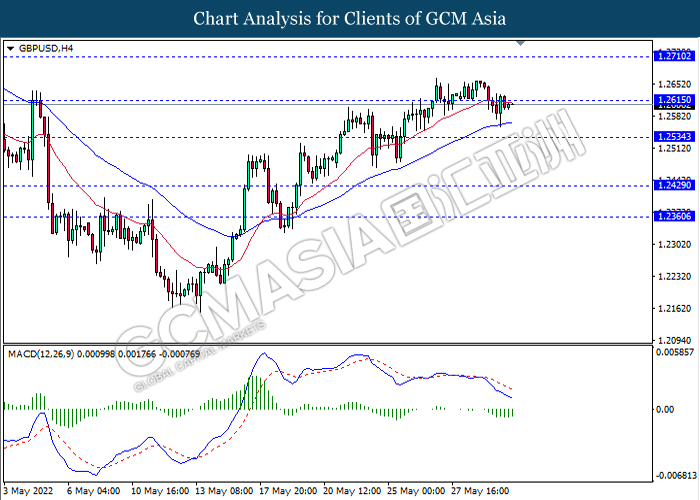Select the 1.25343 price level label
The width and height of the screenshot is (700, 500).
pos(674,137)
